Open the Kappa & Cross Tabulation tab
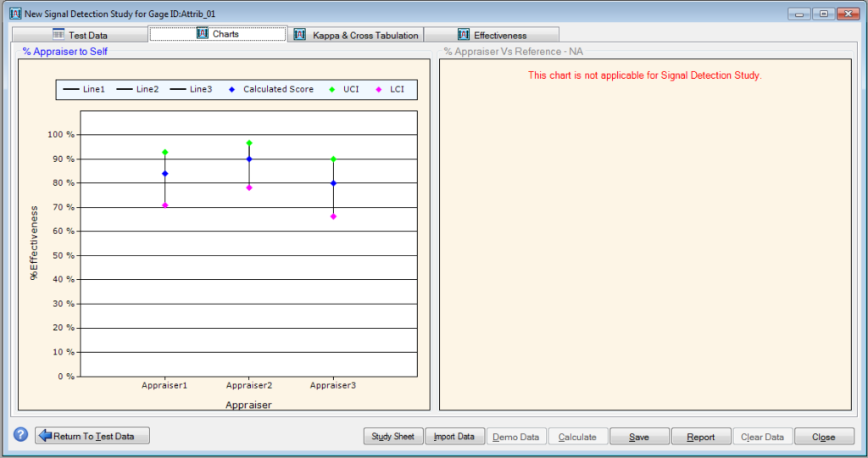This screenshot has width=868, height=458. pyautogui.click(x=356, y=35)
